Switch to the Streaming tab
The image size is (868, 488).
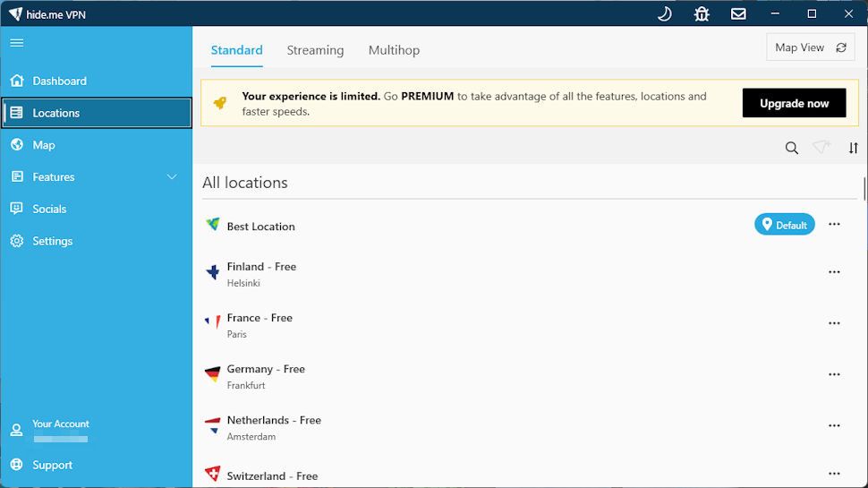[x=315, y=50]
